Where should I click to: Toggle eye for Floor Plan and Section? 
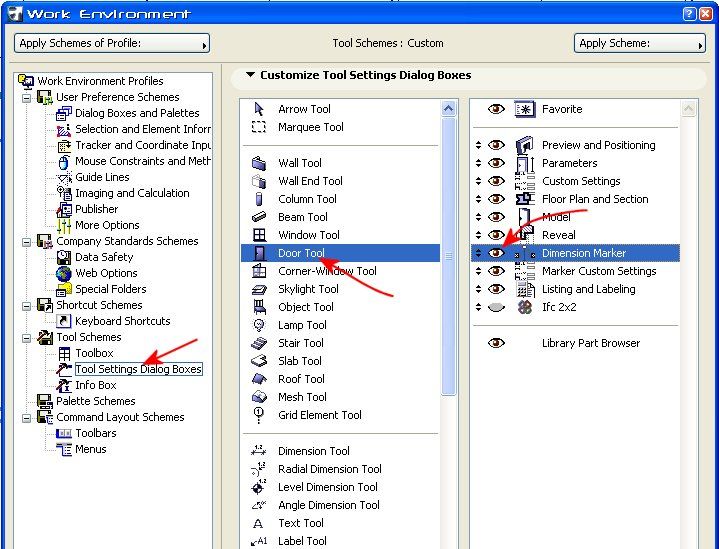tap(496, 199)
